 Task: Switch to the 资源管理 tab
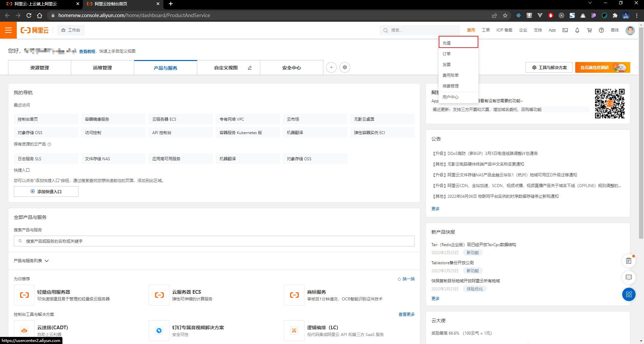[40, 68]
